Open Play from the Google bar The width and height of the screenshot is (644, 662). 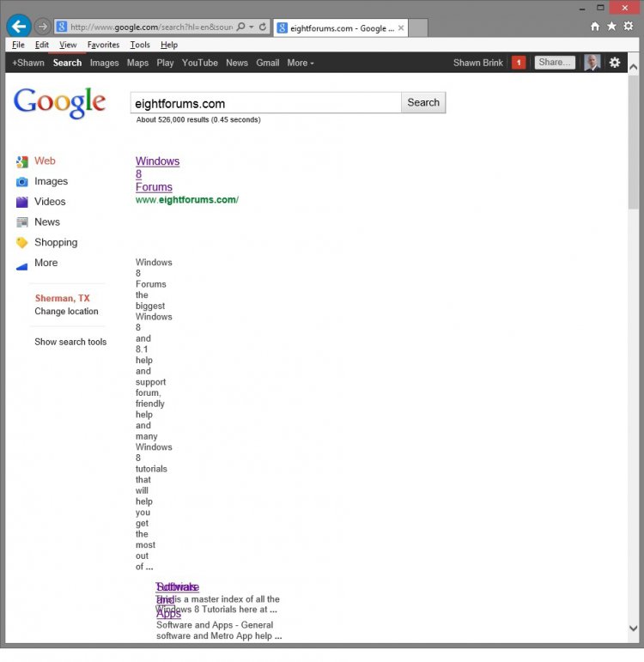coord(165,63)
